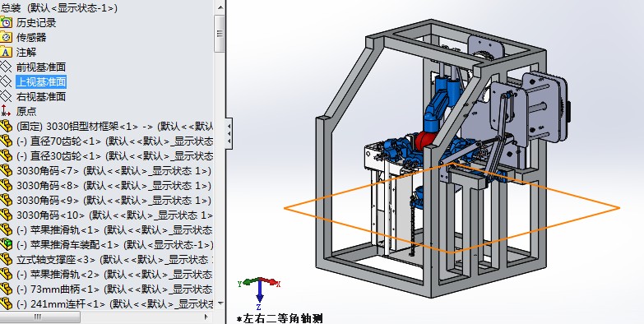The width and height of the screenshot is (644, 324).
Task: Select (固定) 3030铝型材框架<1> component
Action: pos(114,126)
